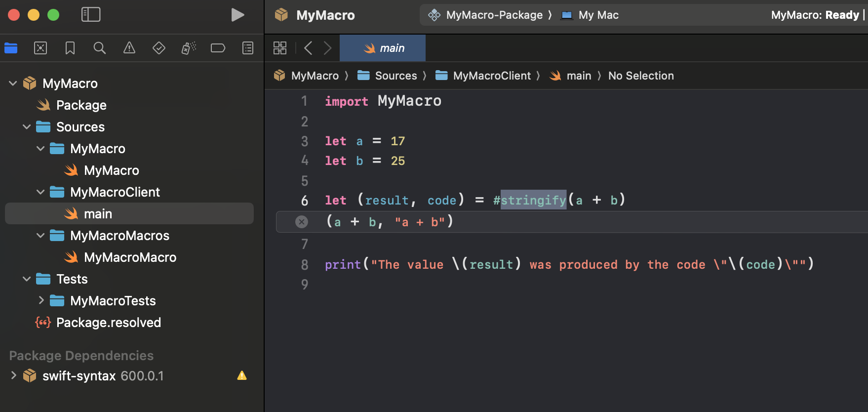Select the MyMacro root package row

tap(129, 83)
